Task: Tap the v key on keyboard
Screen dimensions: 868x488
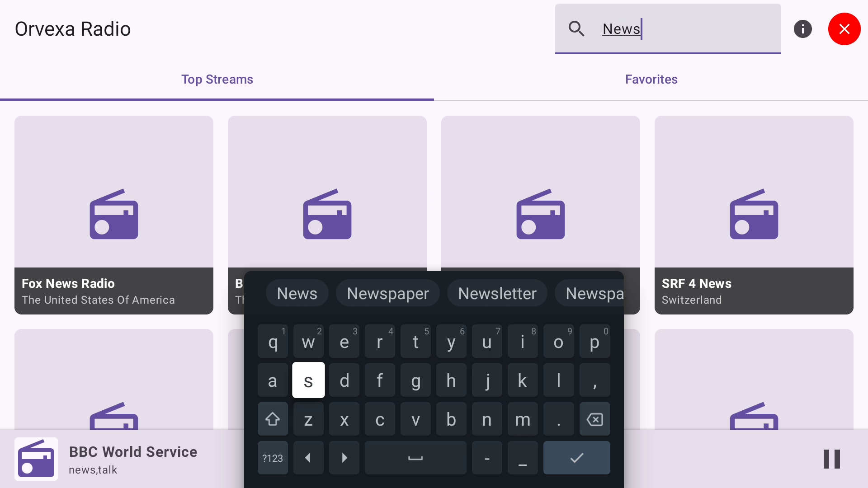Action: [x=415, y=419]
